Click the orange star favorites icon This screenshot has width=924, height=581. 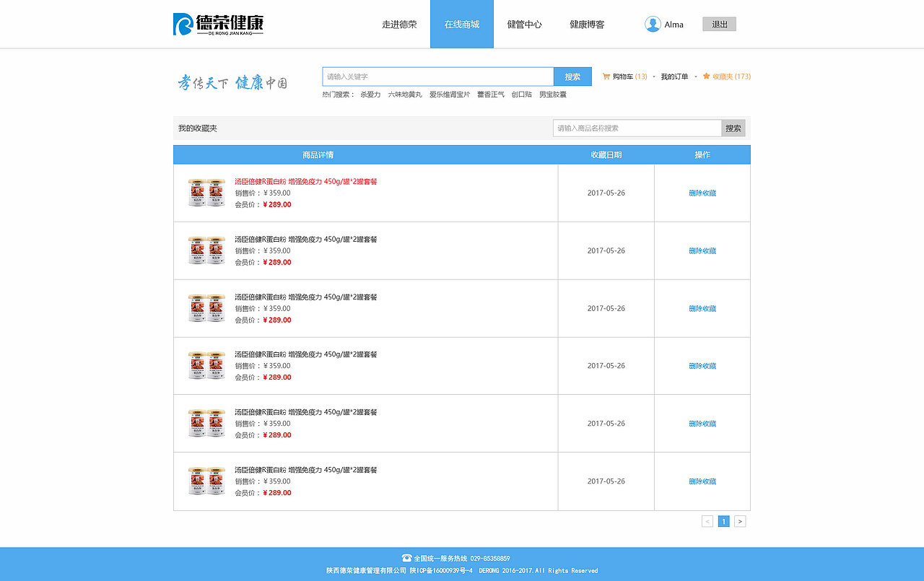[x=705, y=76]
